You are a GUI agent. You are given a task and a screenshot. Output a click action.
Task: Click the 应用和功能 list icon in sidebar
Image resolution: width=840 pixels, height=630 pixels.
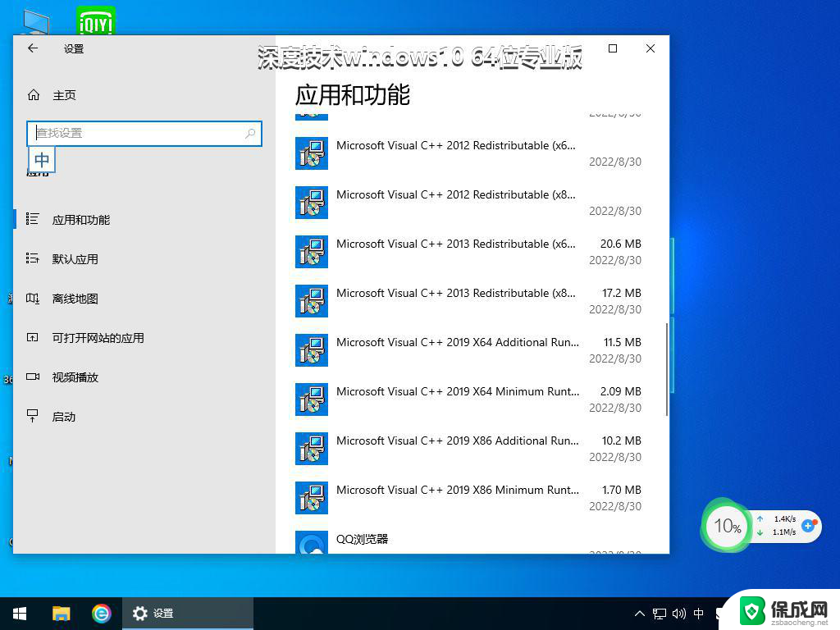33,219
